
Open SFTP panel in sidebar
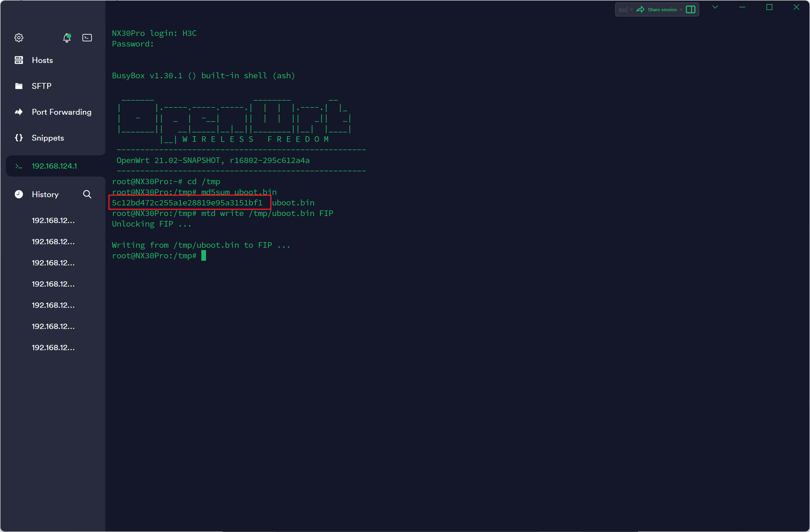tap(41, 85)
